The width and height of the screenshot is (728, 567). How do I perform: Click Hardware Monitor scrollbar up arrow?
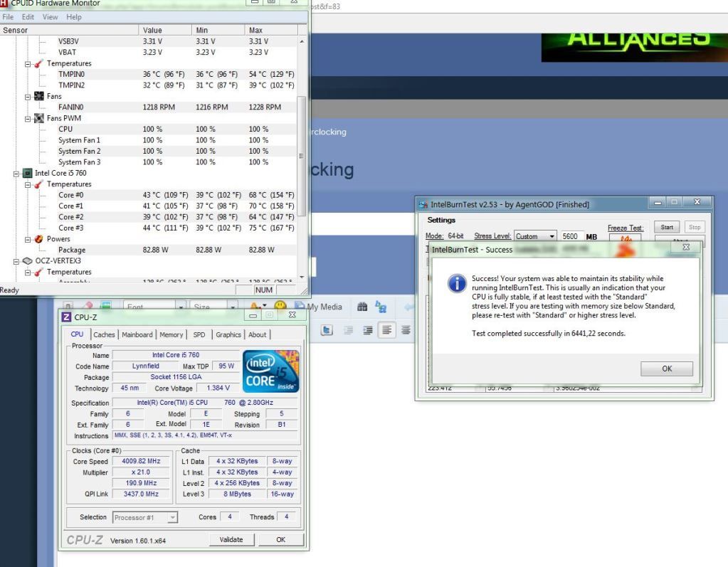point(302,41)
